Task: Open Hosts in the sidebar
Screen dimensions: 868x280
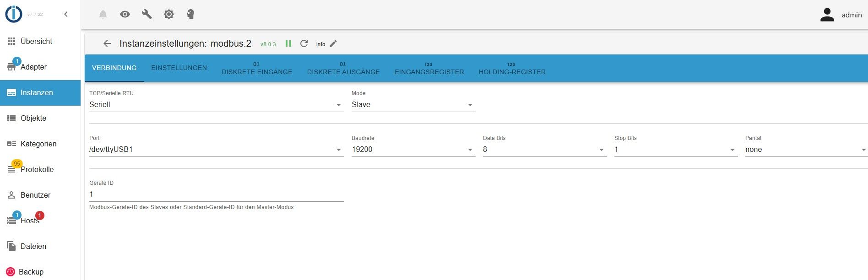Action: 40,221
